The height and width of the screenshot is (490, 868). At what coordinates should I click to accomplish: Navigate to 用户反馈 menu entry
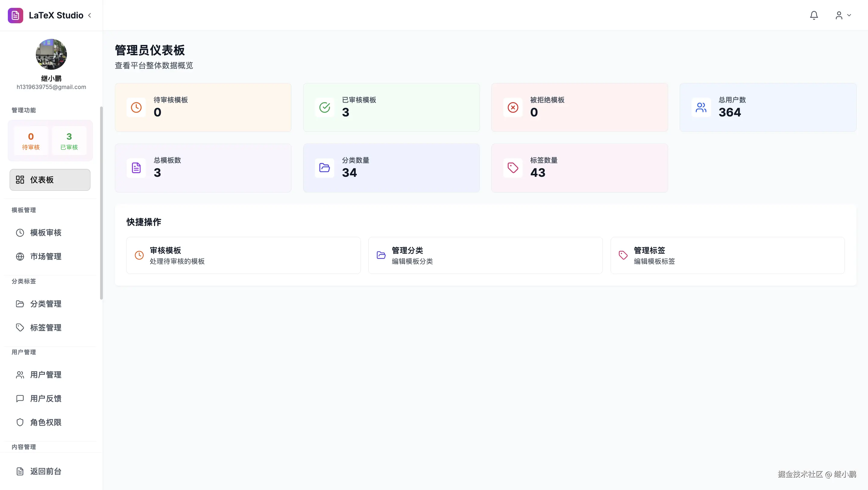46,398
